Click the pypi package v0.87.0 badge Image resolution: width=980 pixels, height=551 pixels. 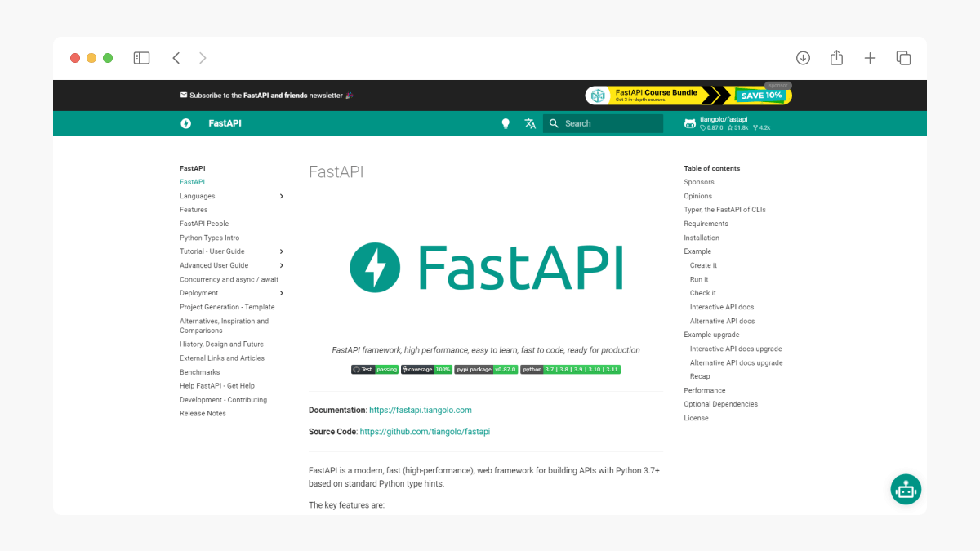tap(486, 369)
